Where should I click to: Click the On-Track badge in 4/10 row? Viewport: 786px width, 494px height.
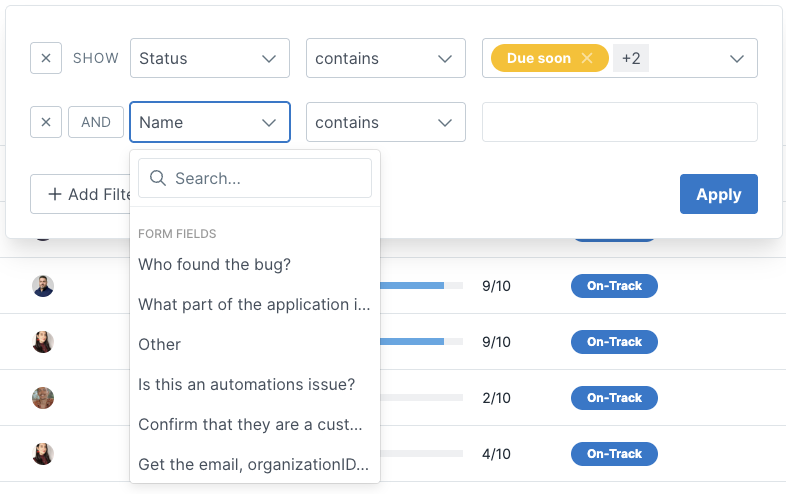(614, 454)
